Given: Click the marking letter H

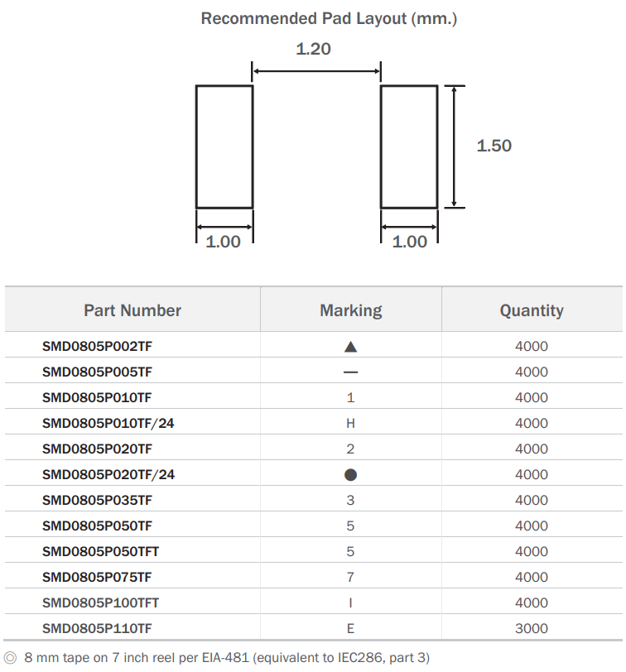Looking at the screenshot, I should (350, 424).
